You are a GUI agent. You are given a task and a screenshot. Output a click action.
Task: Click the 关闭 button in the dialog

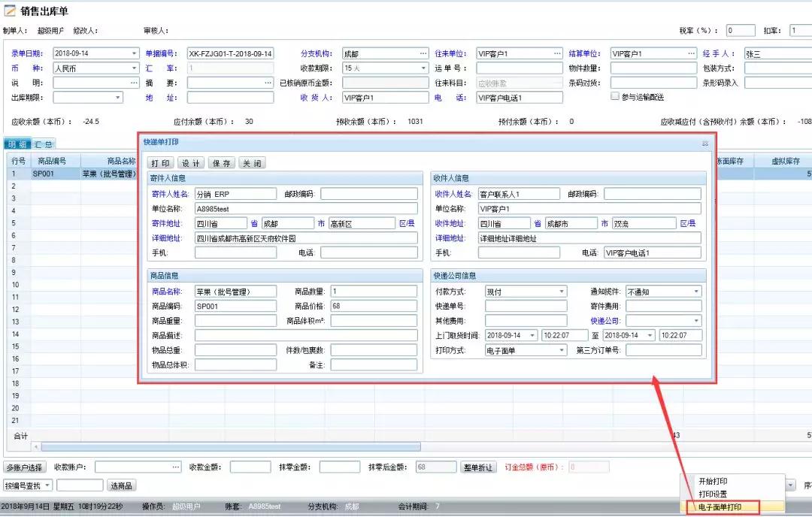(252, 163)
